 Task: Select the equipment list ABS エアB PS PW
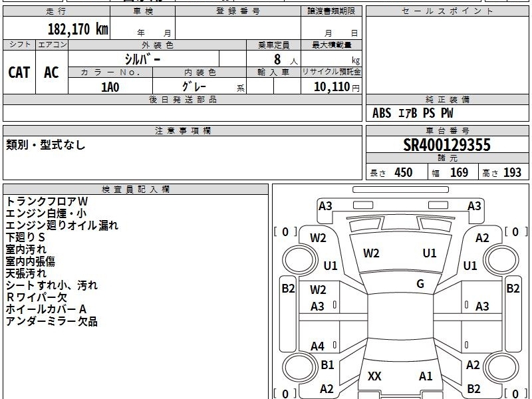(412, 113)
